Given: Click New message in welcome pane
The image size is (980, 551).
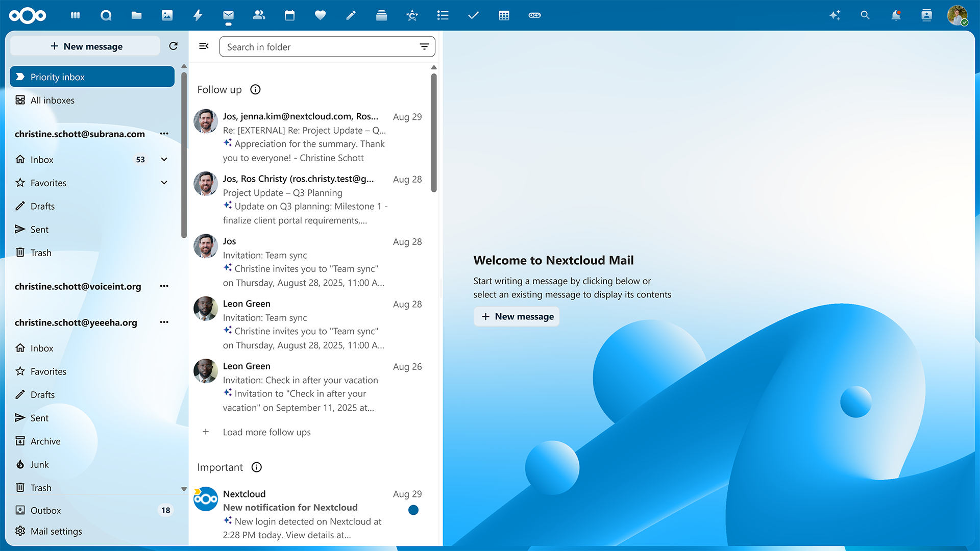Looking at the screenshot, I should coord(517,316).
